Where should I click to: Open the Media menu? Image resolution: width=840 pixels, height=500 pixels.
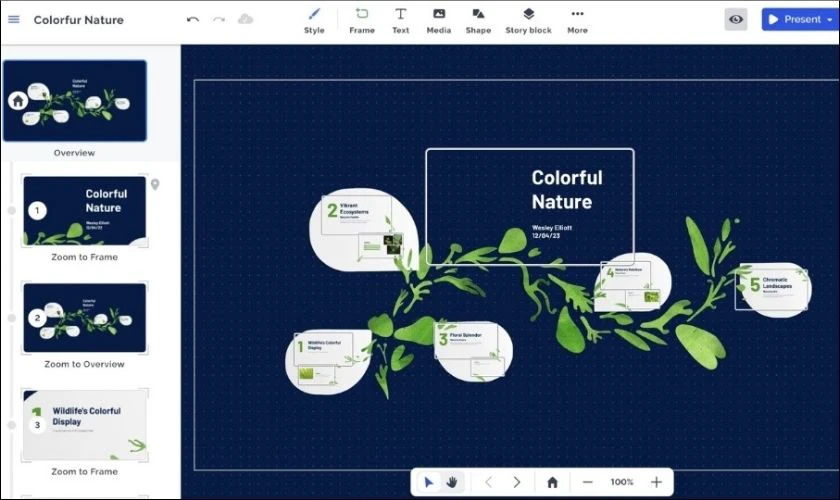coord(439,21)
